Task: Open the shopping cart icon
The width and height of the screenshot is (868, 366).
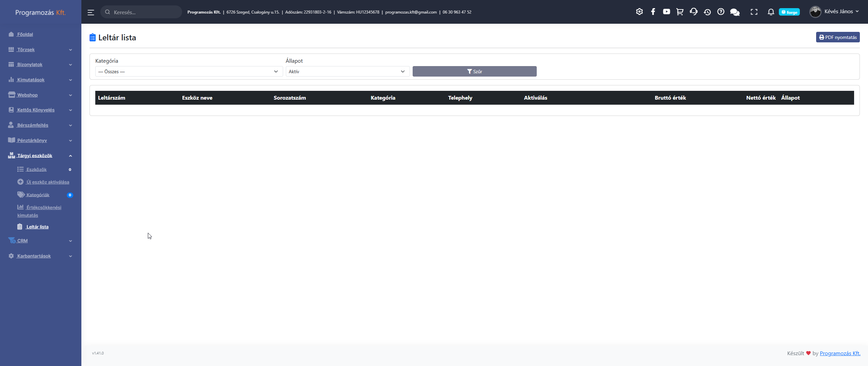Action: click(x=680, y=12)
